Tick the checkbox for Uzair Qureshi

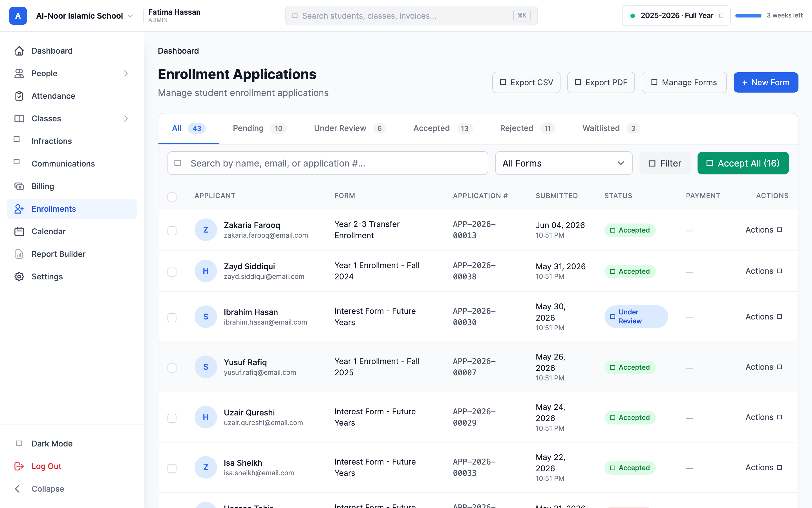[x=172, y=418]
